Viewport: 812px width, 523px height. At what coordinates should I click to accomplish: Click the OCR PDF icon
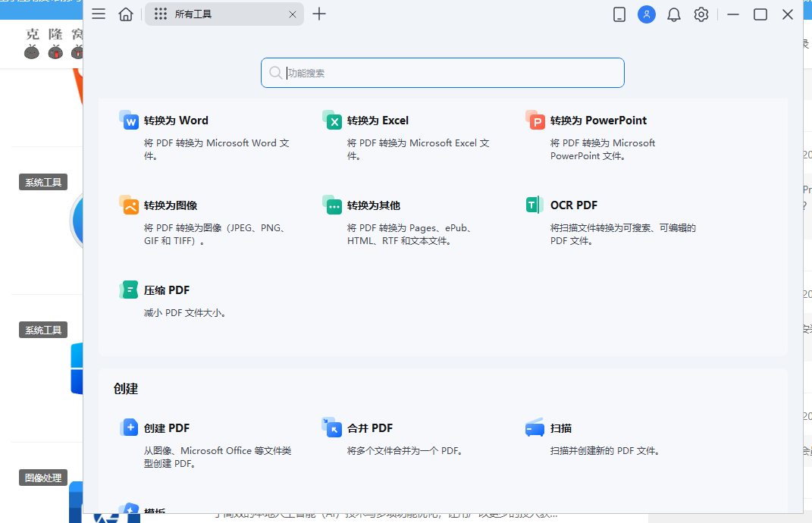[x=535, y=205]
